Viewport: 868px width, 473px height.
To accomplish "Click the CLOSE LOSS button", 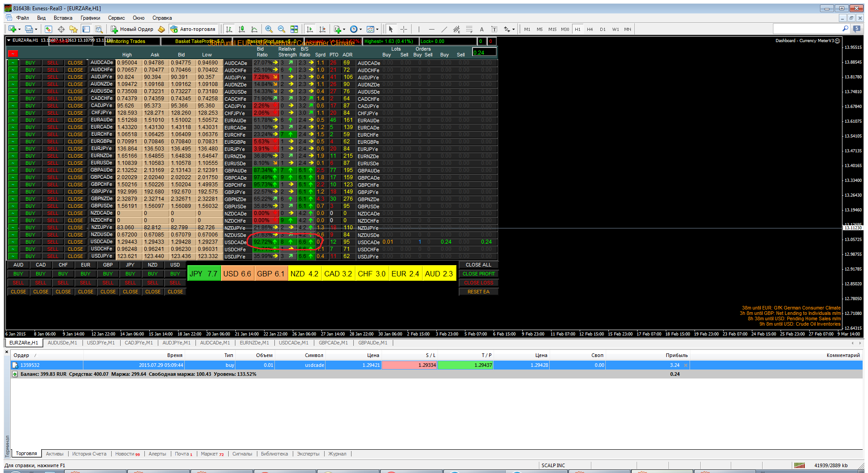I will 478,283.
